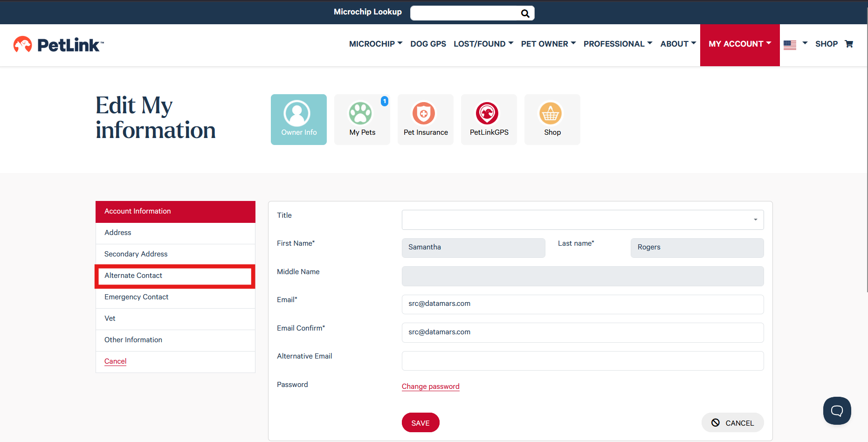The image size is (868, 442).
Task: Open the PetLinkGPS tile
Action: [489, 119]
